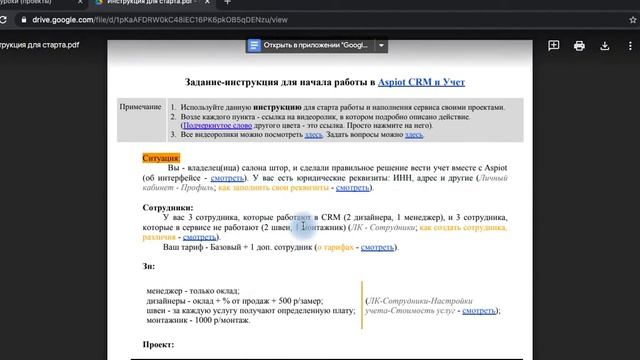This screenshot has width=640, height=360.
Task: Click the 'Зп:' heading
Action: [x=149, y=266]
